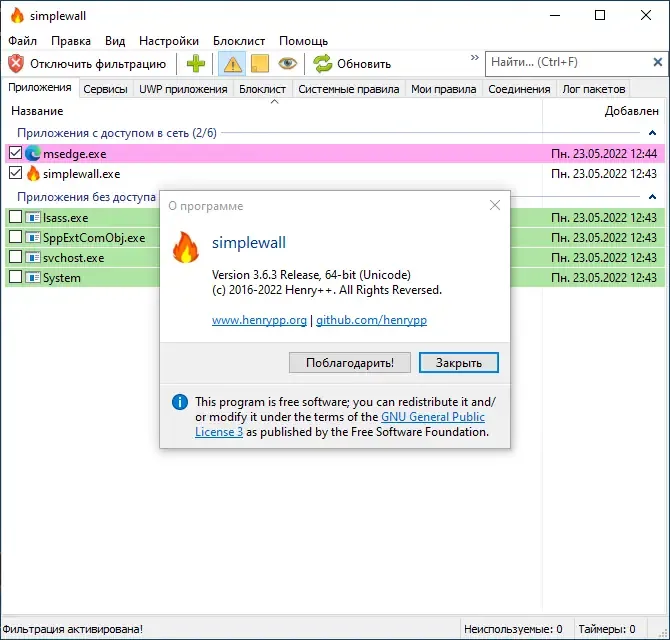
Task: Open the GNU General Public License link
Action: point(433,417)
